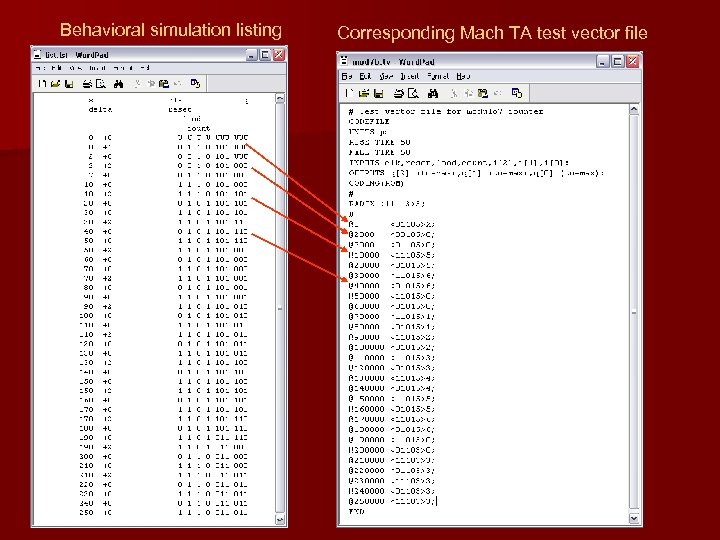Click Find binoculars icon in right WordPad window
Viewport: 720px width, 540px height.
point(433,94)
